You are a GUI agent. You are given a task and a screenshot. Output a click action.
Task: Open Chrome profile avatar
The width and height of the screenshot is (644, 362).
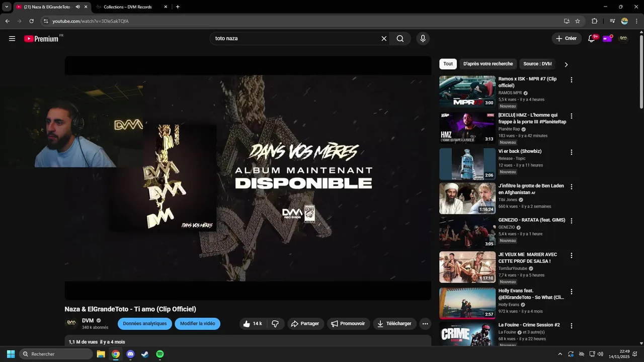click(x=624, y=21)
